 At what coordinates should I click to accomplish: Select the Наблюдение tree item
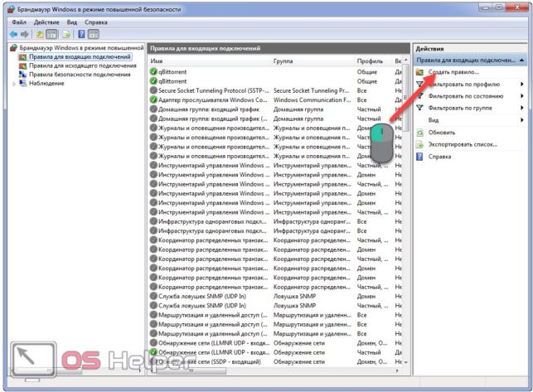click(x=46, y=84)
